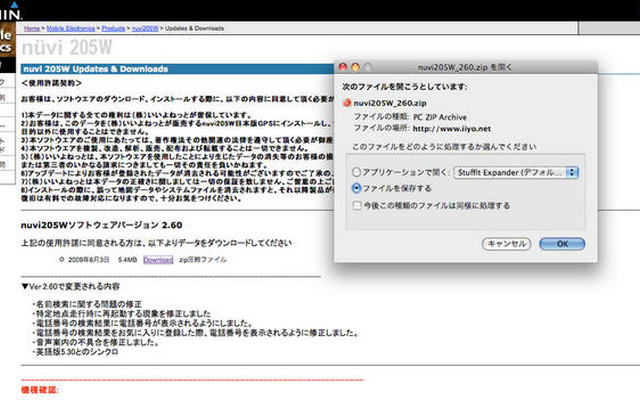The image size is (640, 400).
Task: Click the Garmin logo in the header
Action: click(x=11, y=11)
